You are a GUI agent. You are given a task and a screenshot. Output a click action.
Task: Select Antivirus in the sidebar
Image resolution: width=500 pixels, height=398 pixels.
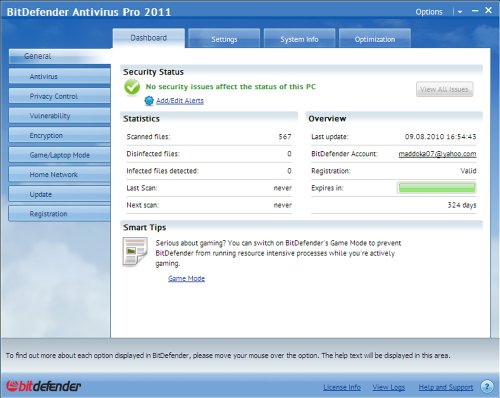[60, 76]
